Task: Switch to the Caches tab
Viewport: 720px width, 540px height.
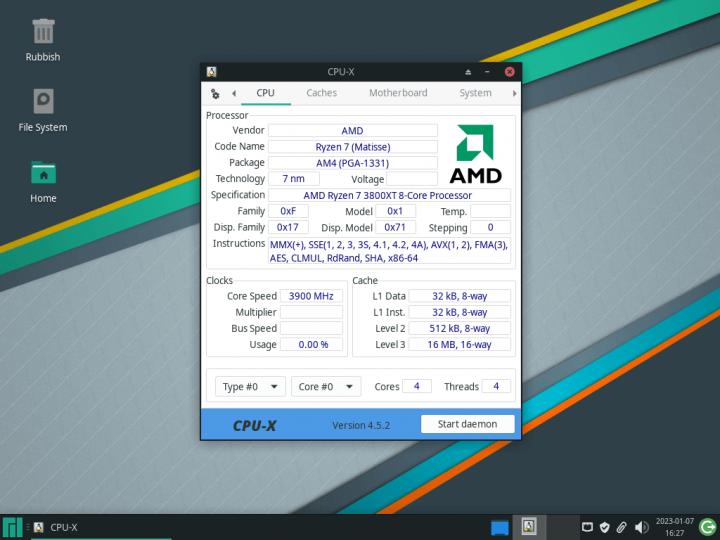Action: pyautogui.click(x=321, y=93)
